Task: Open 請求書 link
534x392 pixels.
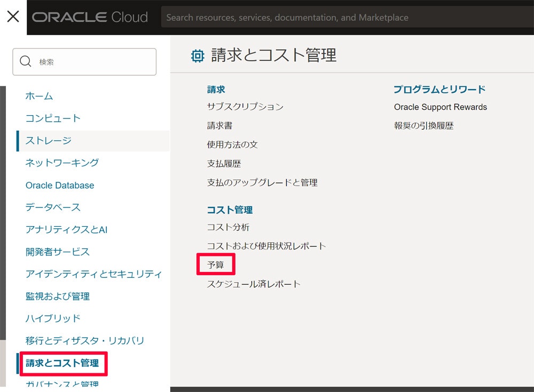Action: click(219, 126)
